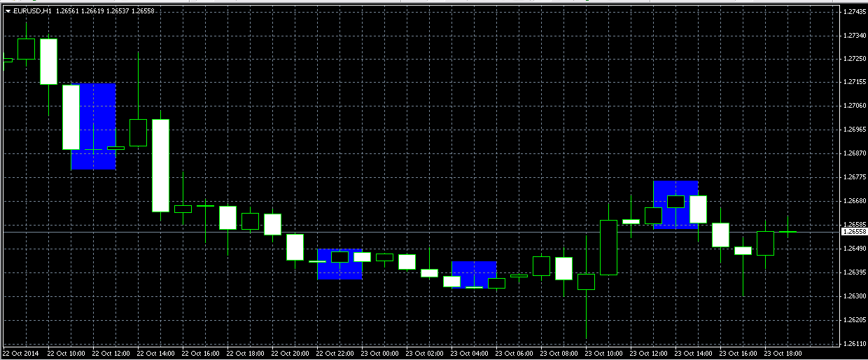Click time axis label 22 Oct 20:00
Screen dimensions: 868x360
290,354
